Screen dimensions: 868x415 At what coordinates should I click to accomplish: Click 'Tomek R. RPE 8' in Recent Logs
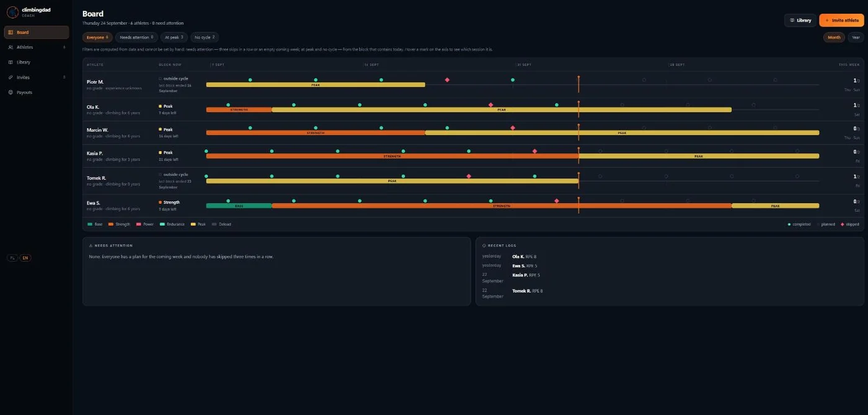click(528, 291)
